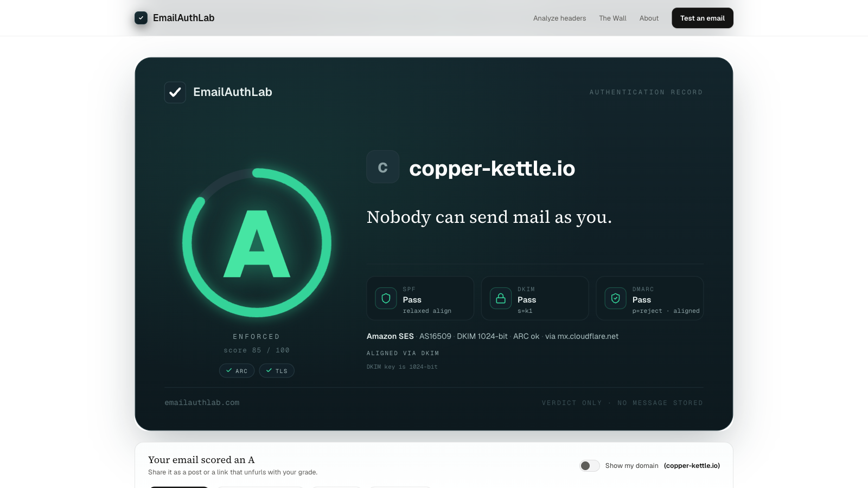Screen dimensions: 868x488
Task: Toggle the Show my domain switch
Action: pos(590,466)
